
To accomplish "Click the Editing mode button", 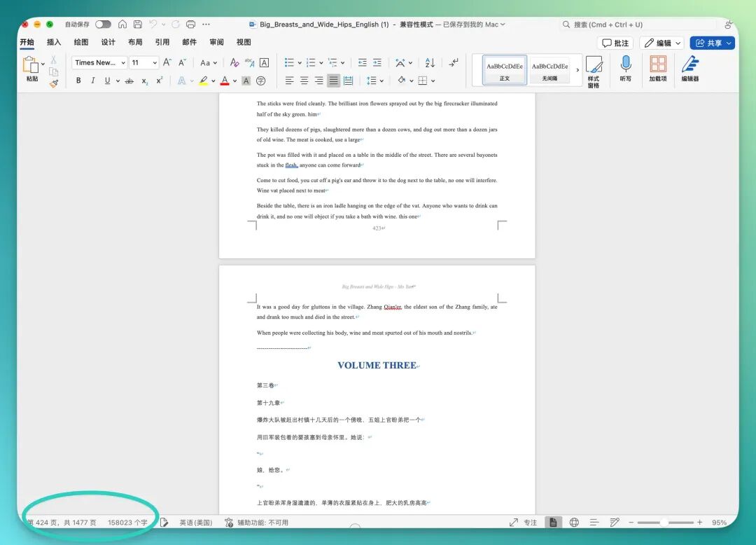I will tap(662, 43).
